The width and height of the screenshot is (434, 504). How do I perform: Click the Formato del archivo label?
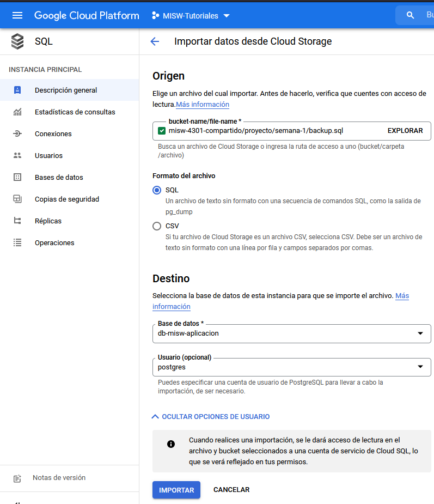[184, 176]
